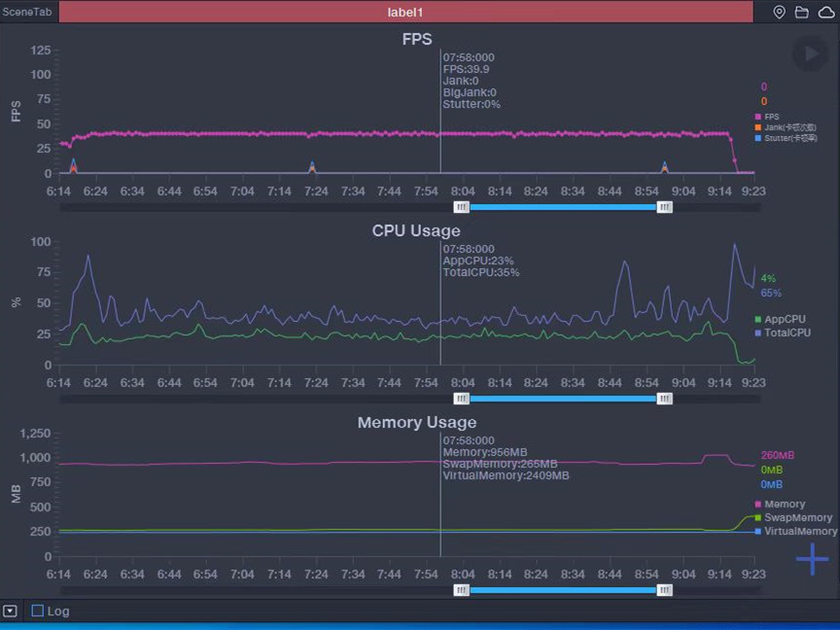Click the Memory Usage chart title
840x630 pixels.
[x=416, y=423]
